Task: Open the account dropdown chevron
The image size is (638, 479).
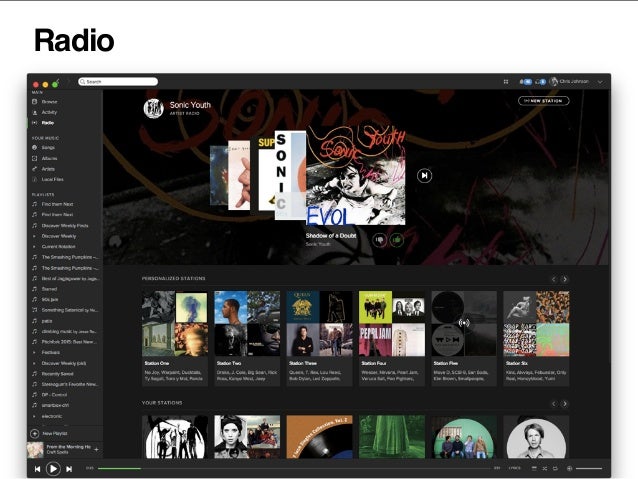Action: 600,82
